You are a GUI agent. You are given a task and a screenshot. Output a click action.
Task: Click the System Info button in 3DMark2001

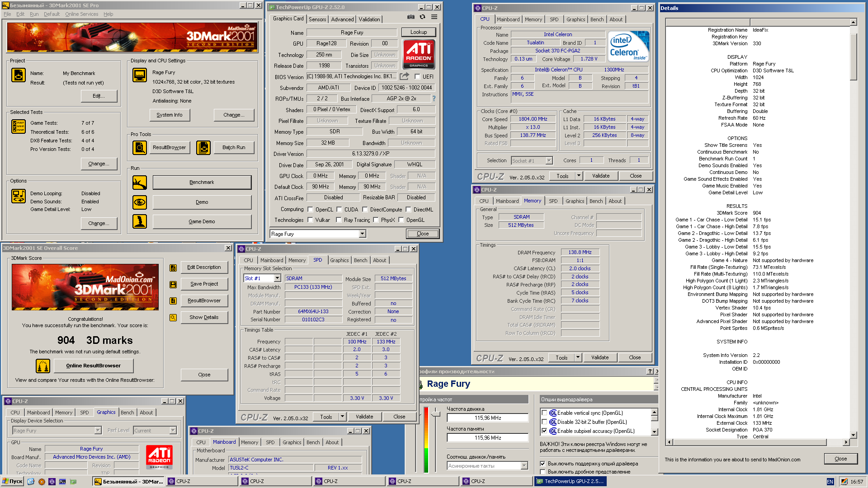[x=170, y=115]
